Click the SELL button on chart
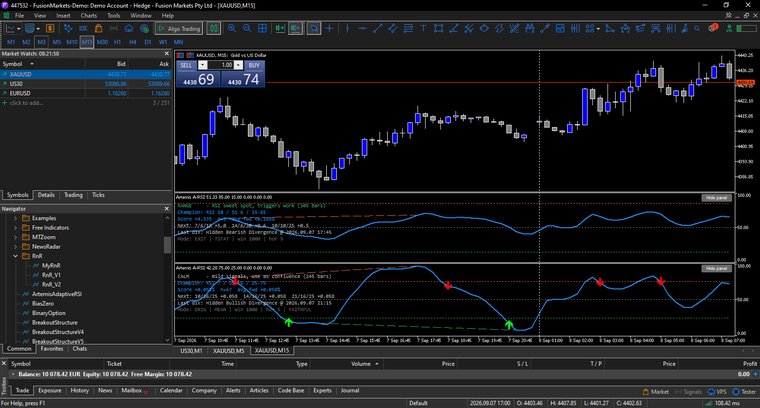The width and height of the screenshot is (760, 408). point(186,65)
